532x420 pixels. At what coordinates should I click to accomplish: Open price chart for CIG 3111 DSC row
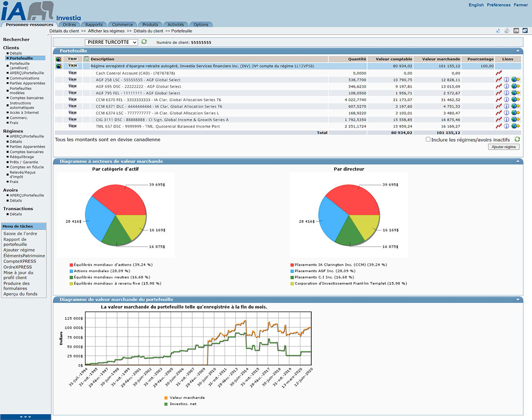(498, 119)
